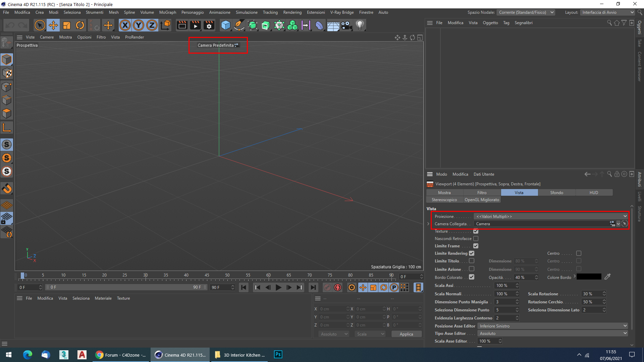
Task: Open the MoGraph menu
Action: pyautogui.click(x=167, y=12)
